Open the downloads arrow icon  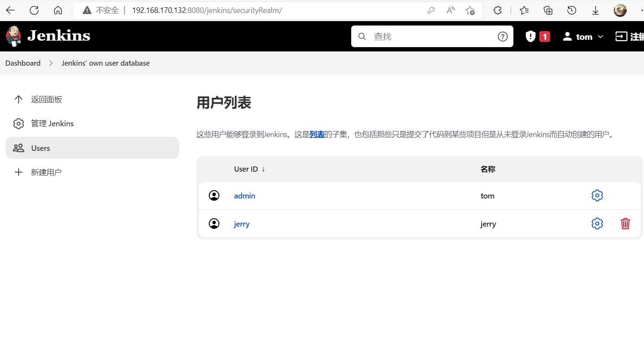tap(596, 10)
